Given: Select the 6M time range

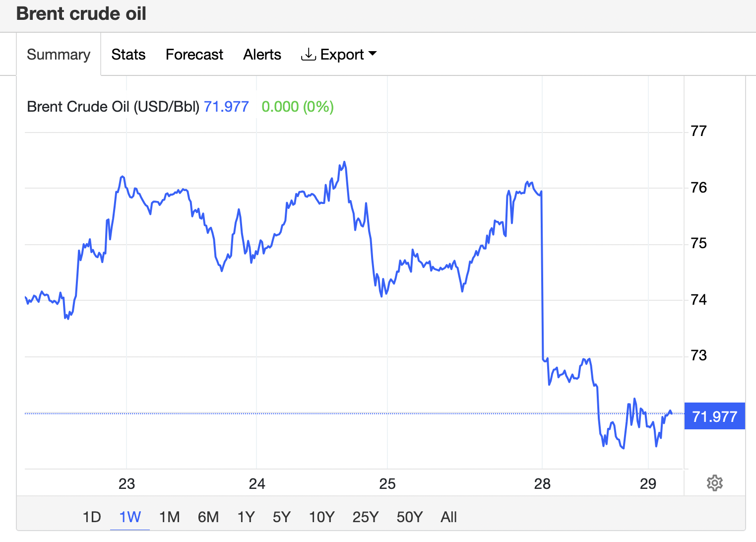Looking at the screenshot, I should pos(208,517).
